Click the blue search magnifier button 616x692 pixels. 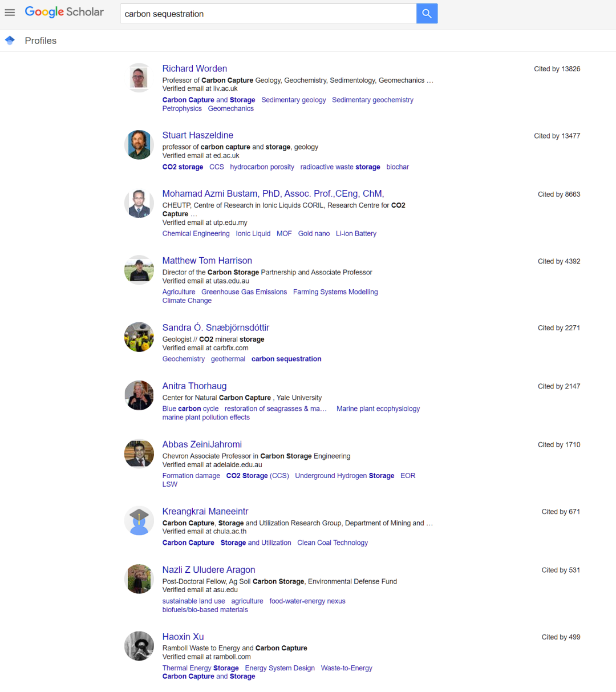pyautogui.click(x=427, y=14)
